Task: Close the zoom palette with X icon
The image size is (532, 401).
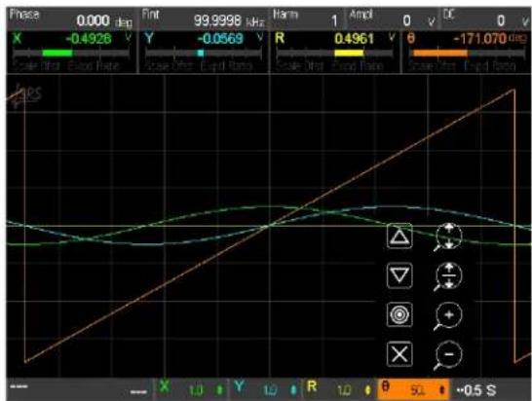Action: (399, 354)
